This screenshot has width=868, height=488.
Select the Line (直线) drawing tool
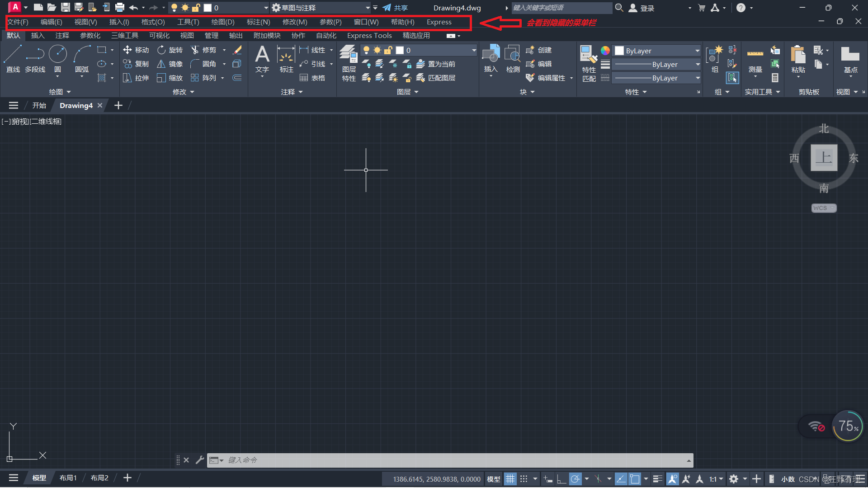[x=13, y=58]
